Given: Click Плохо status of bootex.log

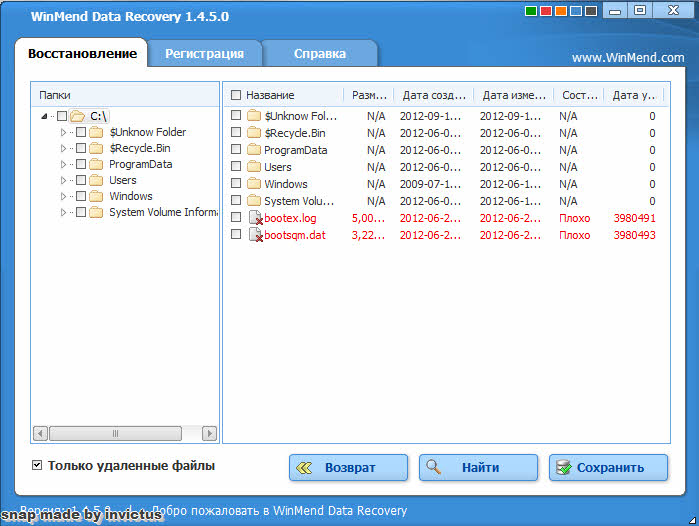Looking at the screenshot, I should click(575, 218).
